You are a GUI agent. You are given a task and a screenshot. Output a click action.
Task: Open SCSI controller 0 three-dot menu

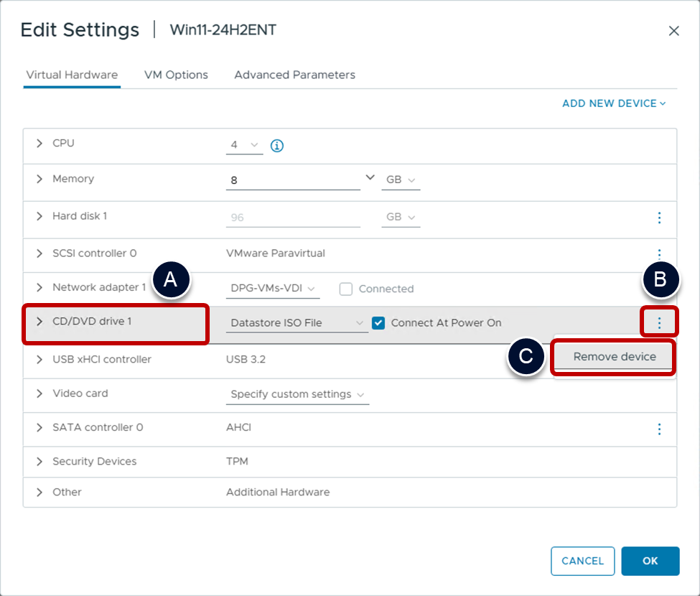click(659, 253)
